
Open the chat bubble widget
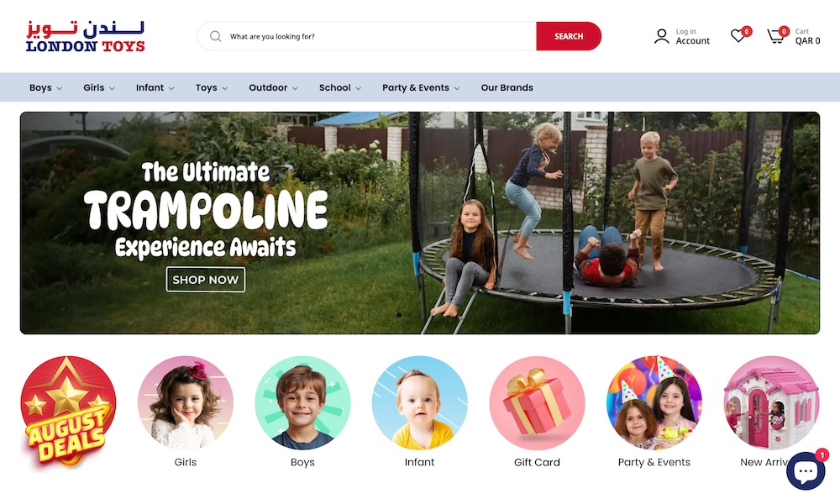click(x=806, y=470)
